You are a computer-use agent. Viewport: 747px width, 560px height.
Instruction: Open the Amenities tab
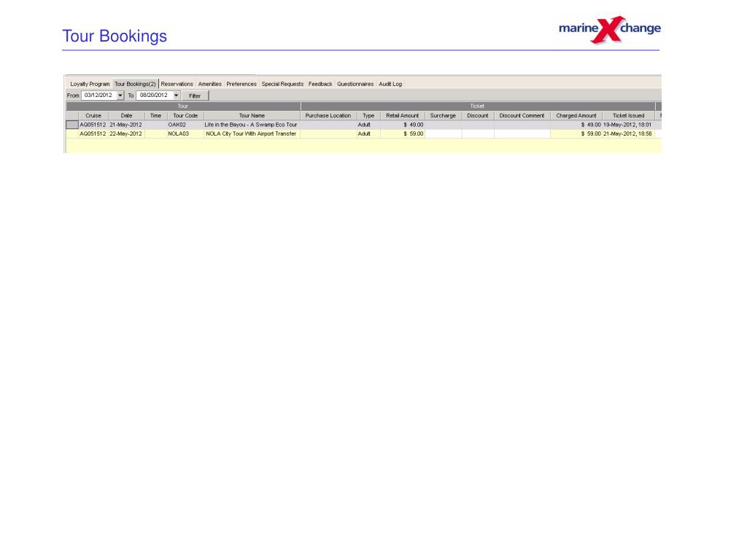coord(209,84)
